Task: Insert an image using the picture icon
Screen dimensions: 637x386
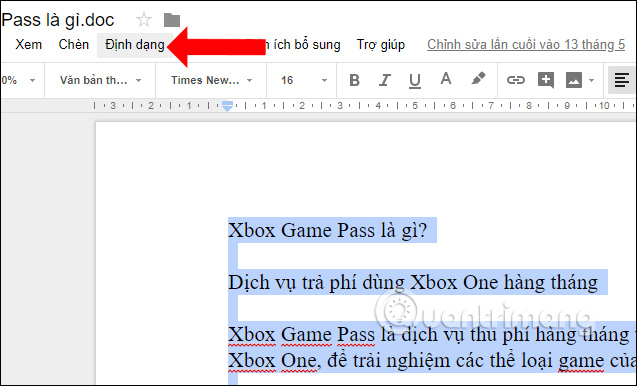Action: [x=574, y=80]
